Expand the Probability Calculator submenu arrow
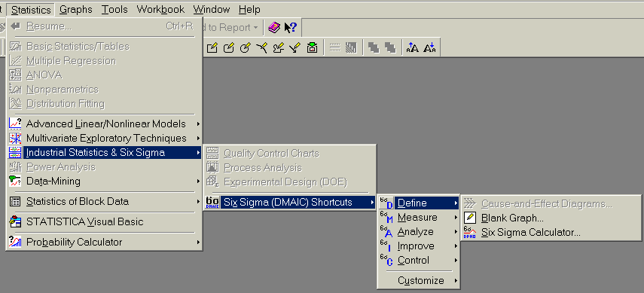The image size is (644, 293). (x=198, y=242)
